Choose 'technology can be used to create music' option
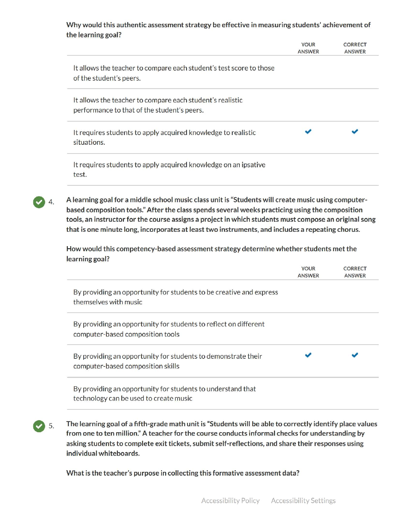 [x=165, y=393]
